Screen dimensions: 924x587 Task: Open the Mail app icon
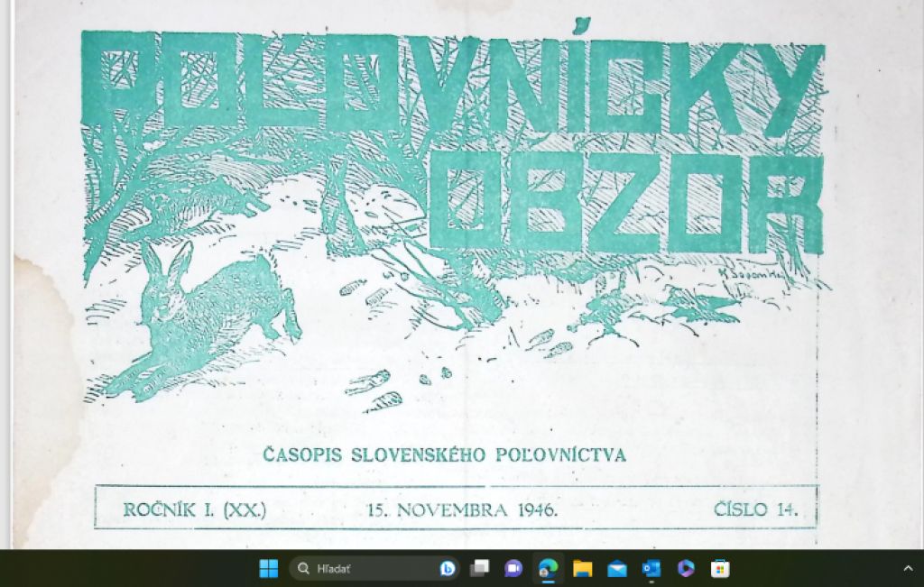click(617, 568)
